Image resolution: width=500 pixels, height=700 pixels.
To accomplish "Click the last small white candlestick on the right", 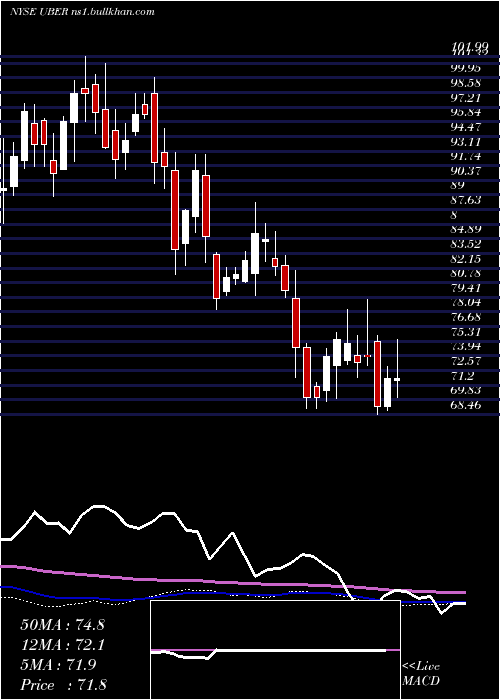I will pyautogui.click(x=397, y=379).
